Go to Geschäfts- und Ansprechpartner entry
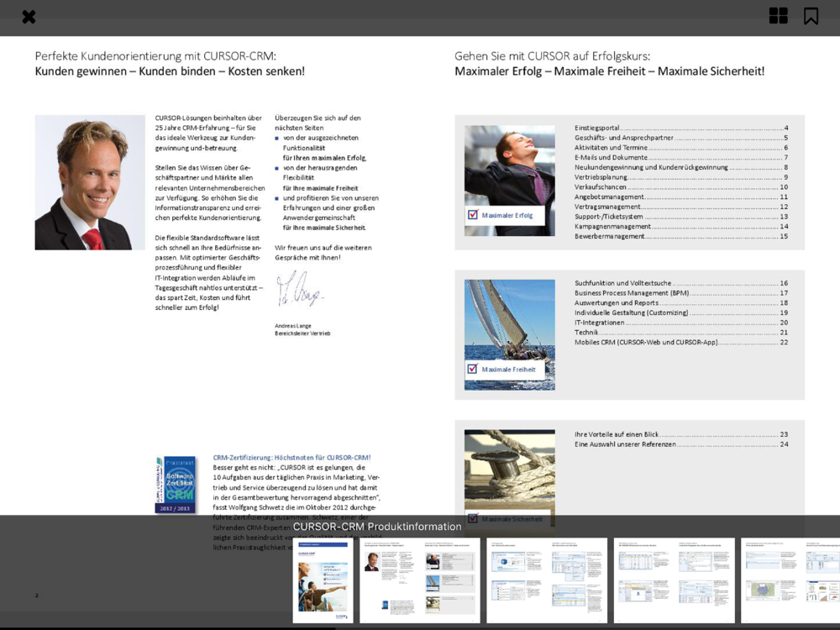 click(x=681, y=138)
